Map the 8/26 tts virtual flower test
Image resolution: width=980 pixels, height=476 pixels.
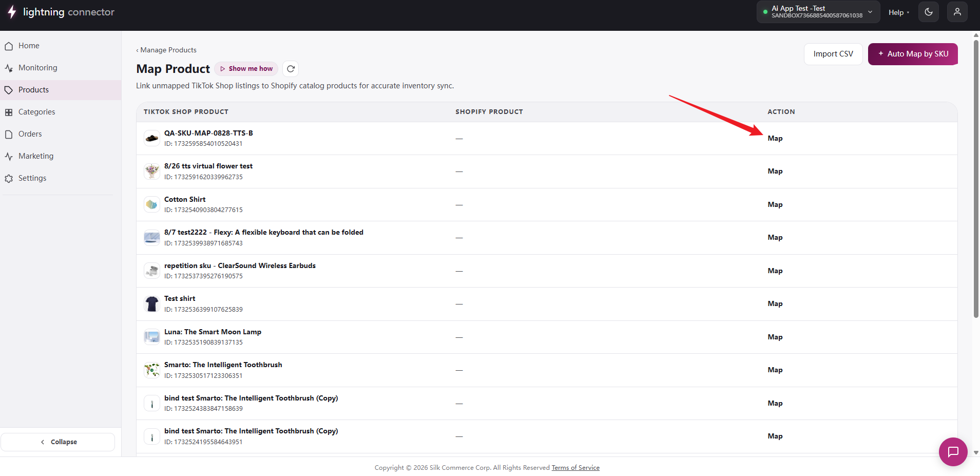[x=775, y=171]
